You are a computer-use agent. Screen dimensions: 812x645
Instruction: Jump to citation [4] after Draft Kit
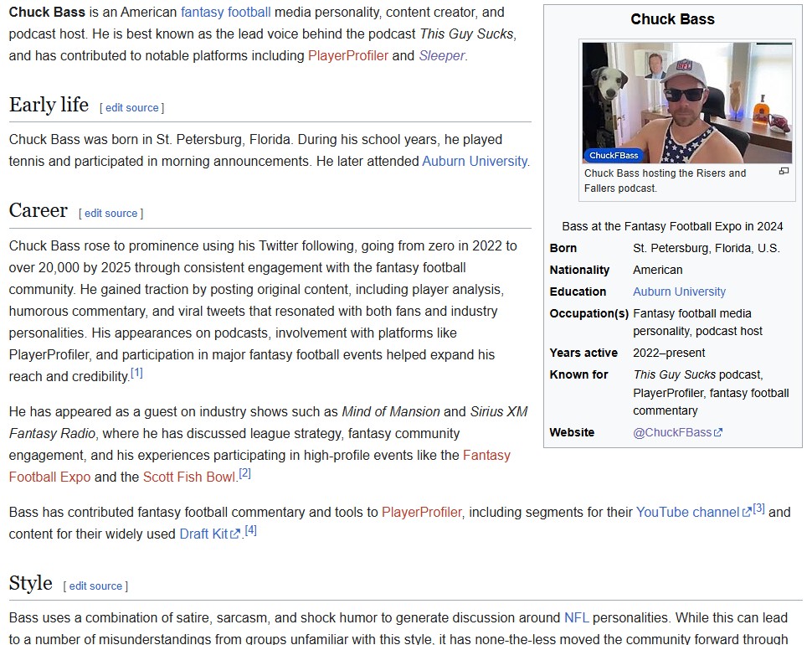pos(250,530)
